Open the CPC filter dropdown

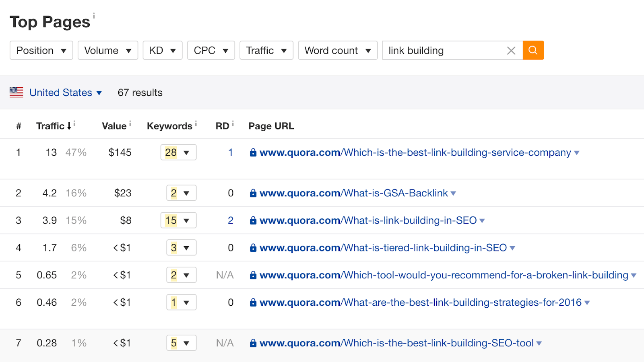[x=211, y=50]
